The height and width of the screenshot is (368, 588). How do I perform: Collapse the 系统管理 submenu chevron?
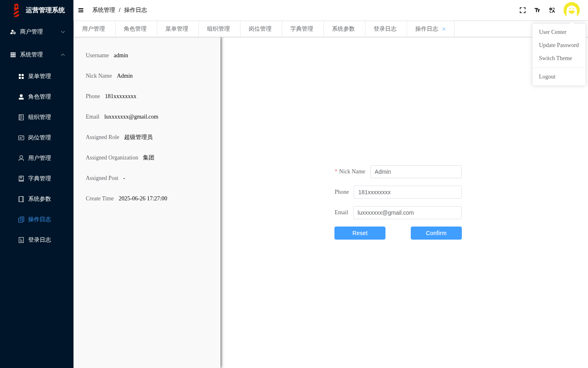[x=63, y=55]
